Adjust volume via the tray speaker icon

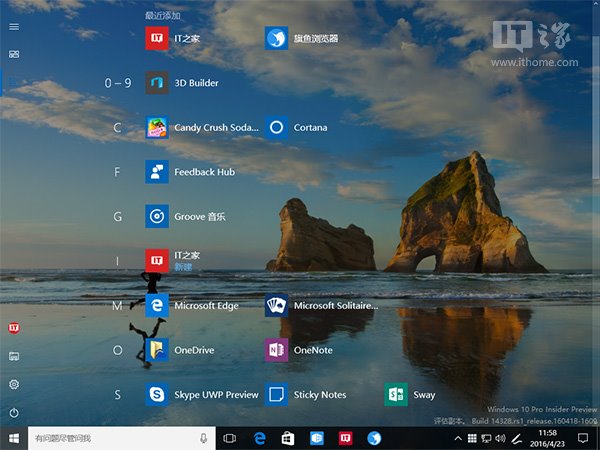click(502, 439)
